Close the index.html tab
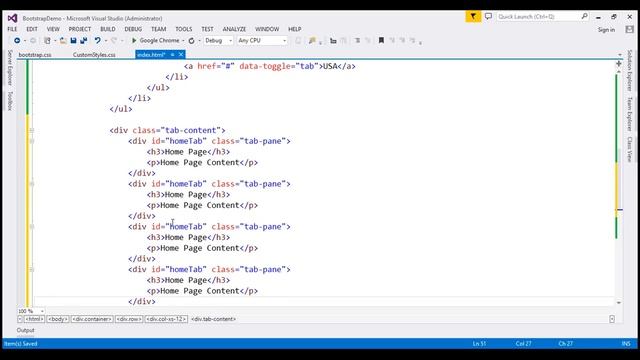Screen dimensions: 640x360 point(181,54)
